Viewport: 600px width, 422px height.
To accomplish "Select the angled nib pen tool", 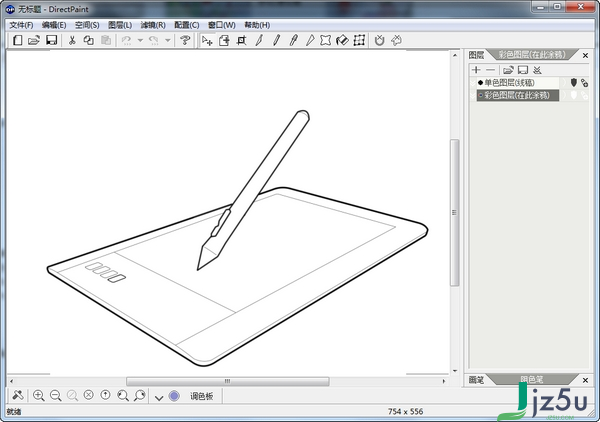I will (310, 40).
